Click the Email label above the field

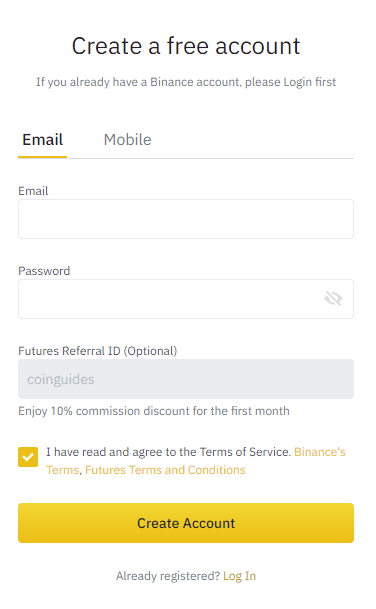click(x=33, y=191)
